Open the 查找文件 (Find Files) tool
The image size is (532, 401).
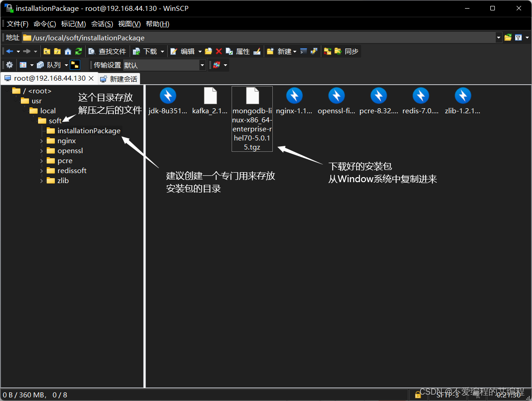[109, 51]
